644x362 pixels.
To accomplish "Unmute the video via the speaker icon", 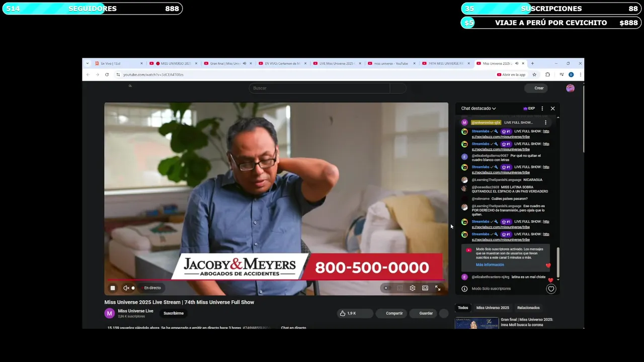I will 126,288.
